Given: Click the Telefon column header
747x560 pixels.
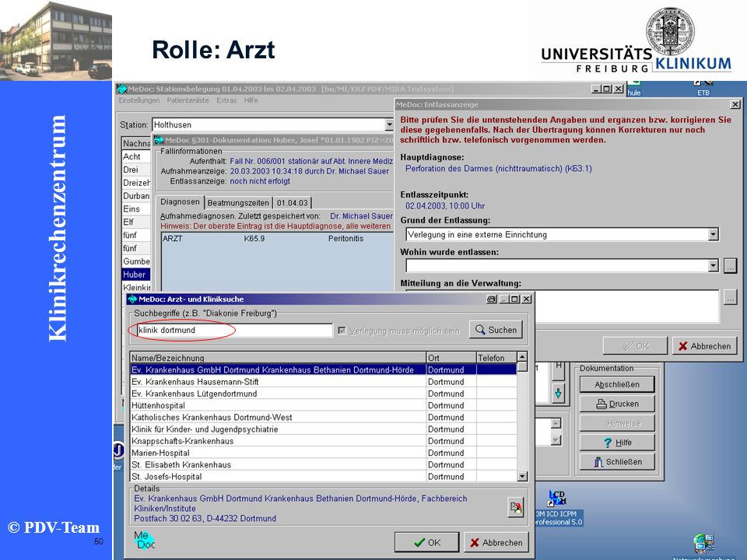Looking at the screenshot, I should (496, 358).
